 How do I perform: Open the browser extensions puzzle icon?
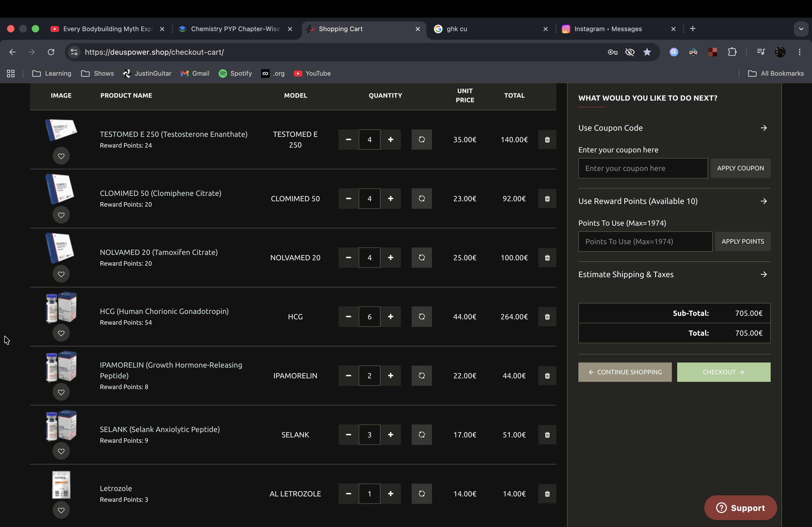point(732,52)
